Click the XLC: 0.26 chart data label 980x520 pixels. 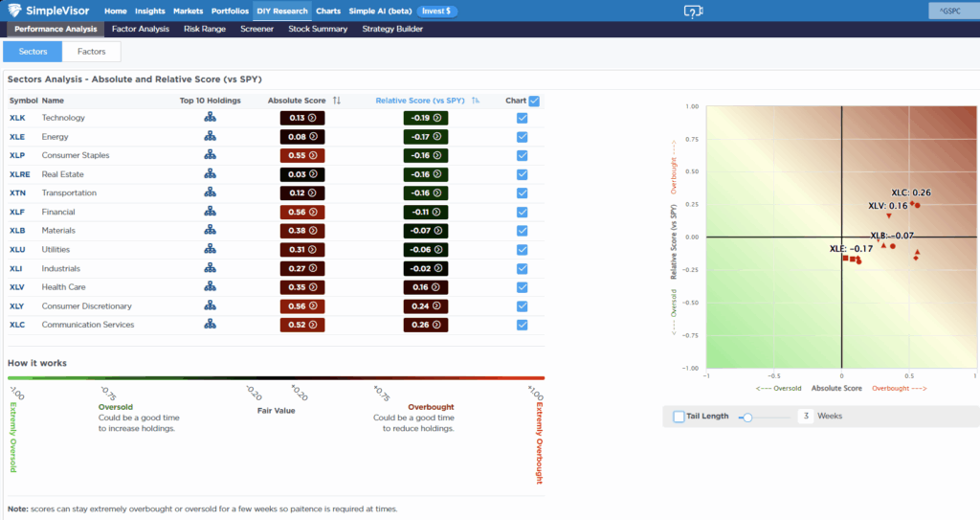coord(911,192)
